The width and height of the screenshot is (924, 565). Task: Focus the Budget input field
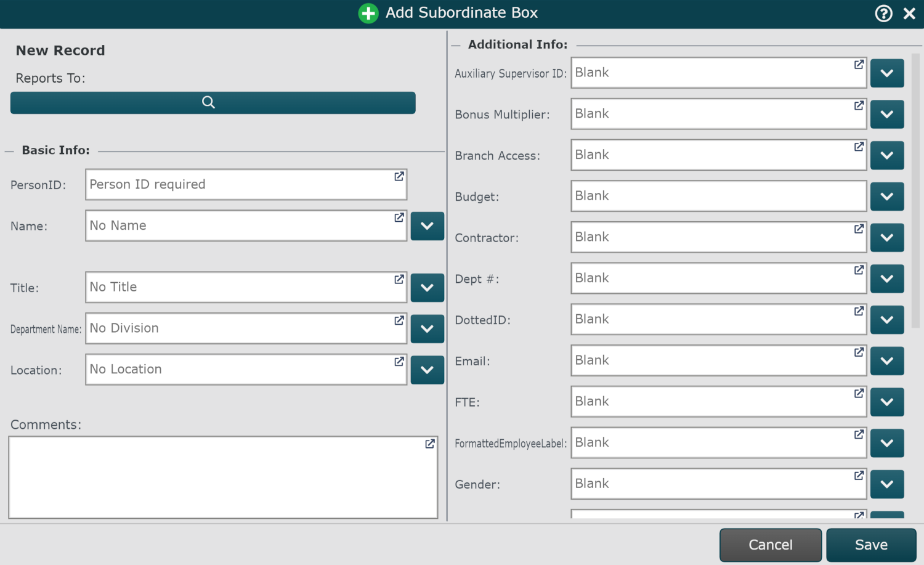[x=719, y=196]
